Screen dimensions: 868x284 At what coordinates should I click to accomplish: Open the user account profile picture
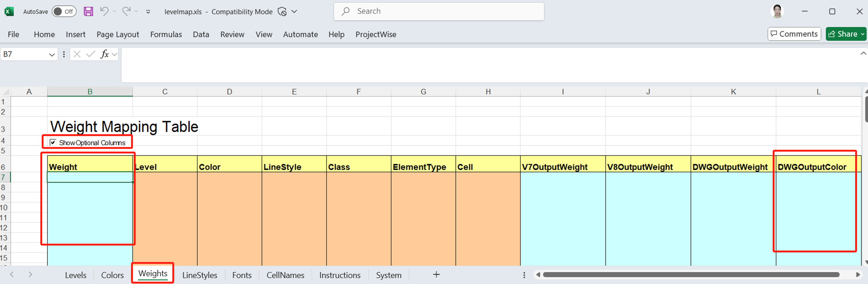777,11
